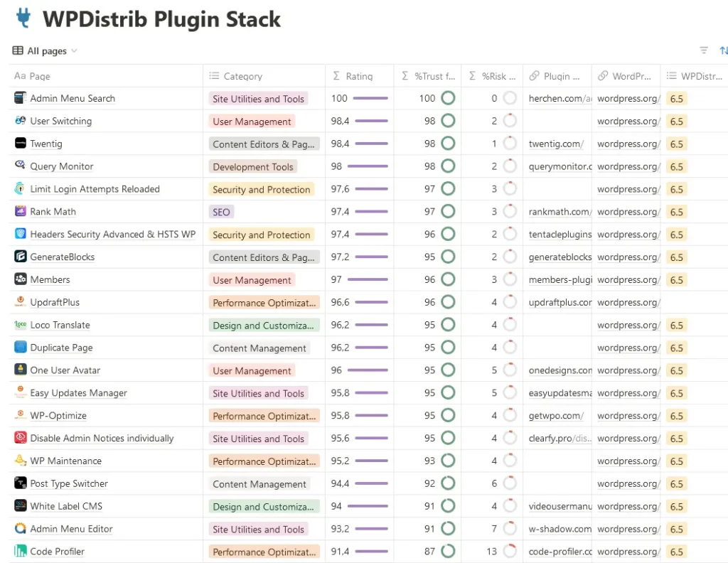Screen dimensions: 728x563
Task: Click the User Switching plugin icon
Action: tap(21, 121)
